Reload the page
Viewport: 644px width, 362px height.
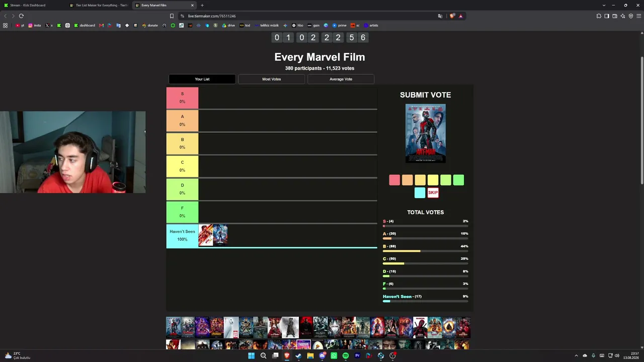click(x=21, y=16)
